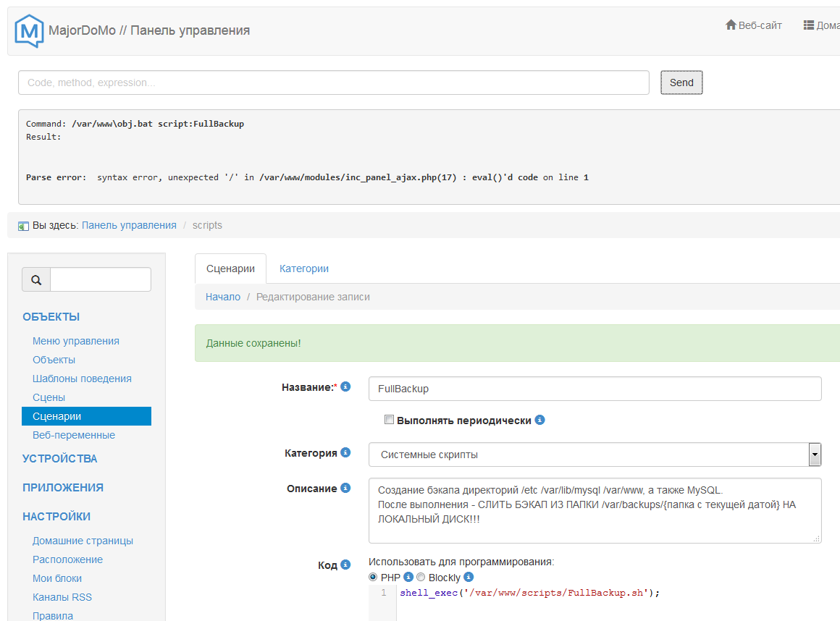Viewport: 840px width, 621px height.
Task: Switch to the Категории tab
Action: pos(304,269)
